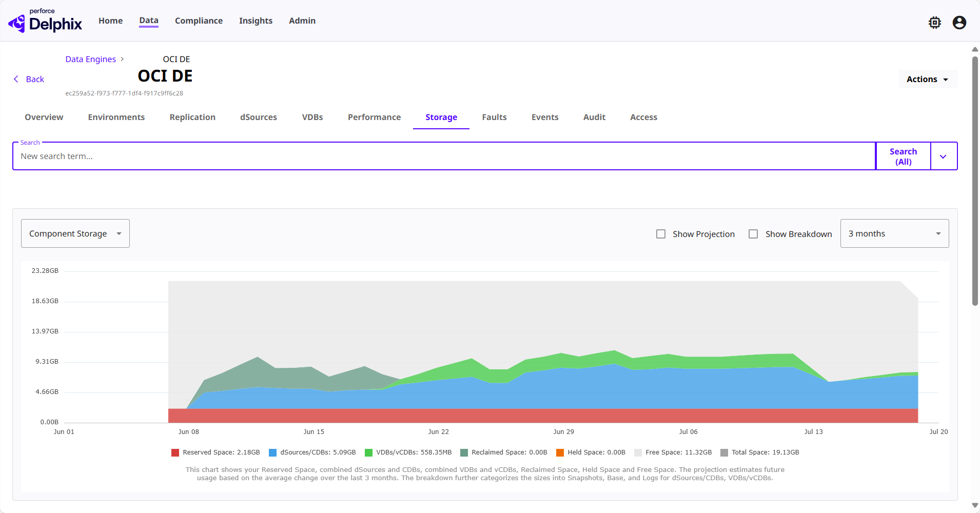This screenshot has height=513, width=980.
Task: Open Compliance in top navigation
Action: (x=199, y=21)
